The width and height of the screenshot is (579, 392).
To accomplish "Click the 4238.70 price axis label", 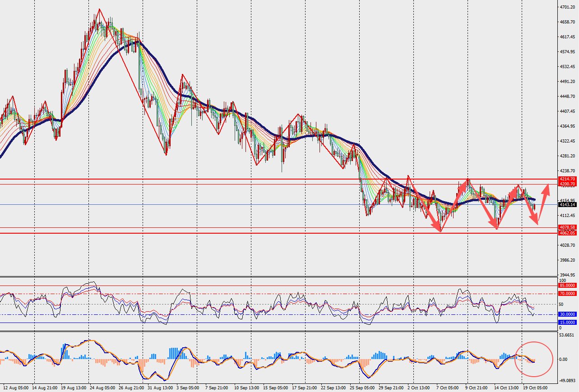I will pyautogui.click(x=568, y=171).
